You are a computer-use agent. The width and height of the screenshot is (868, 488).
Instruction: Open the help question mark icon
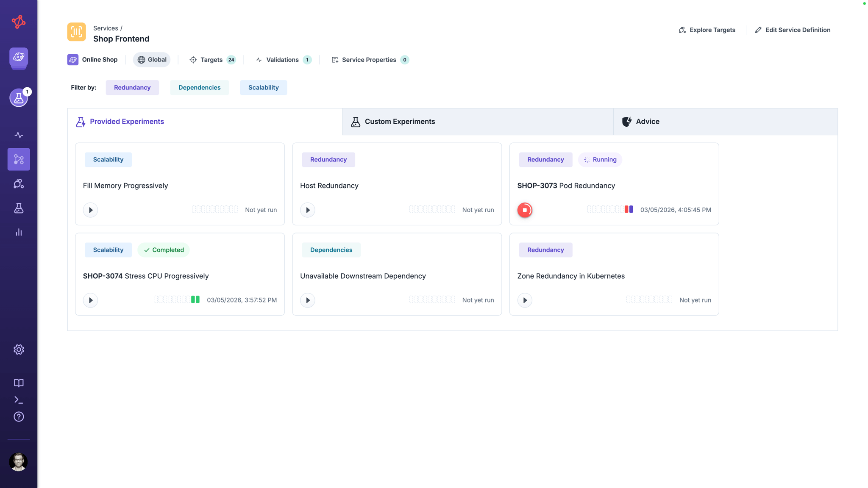coord(19,417)
